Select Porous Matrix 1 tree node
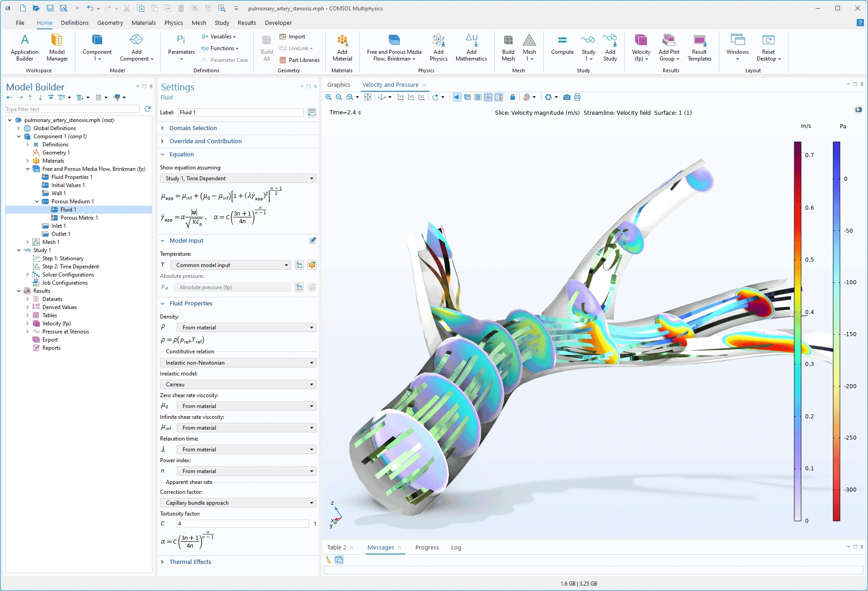 pyautogui.click(x=79, y=218)
